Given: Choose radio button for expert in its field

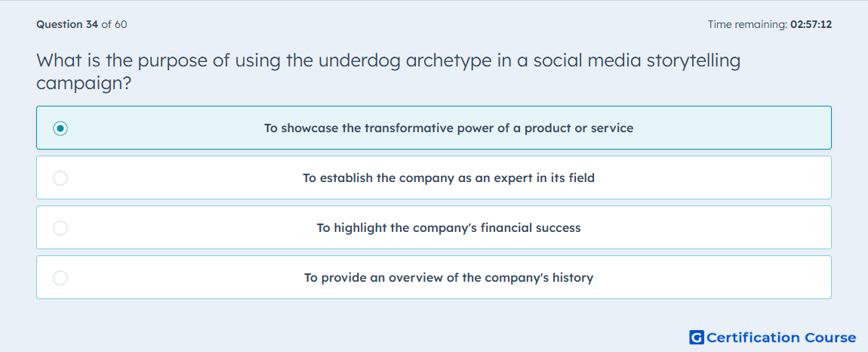Looking at the screenshot, I should [60, 178].
